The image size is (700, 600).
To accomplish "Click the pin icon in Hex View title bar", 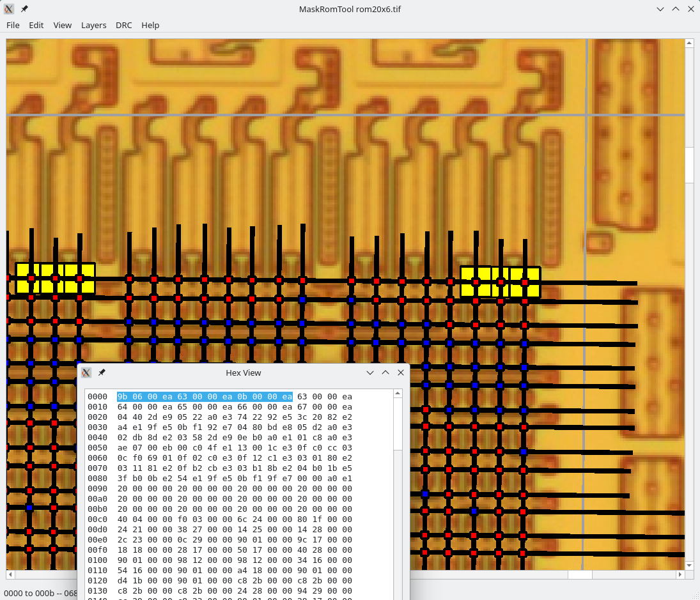I will pyautogui.click(x=102, y=373).
